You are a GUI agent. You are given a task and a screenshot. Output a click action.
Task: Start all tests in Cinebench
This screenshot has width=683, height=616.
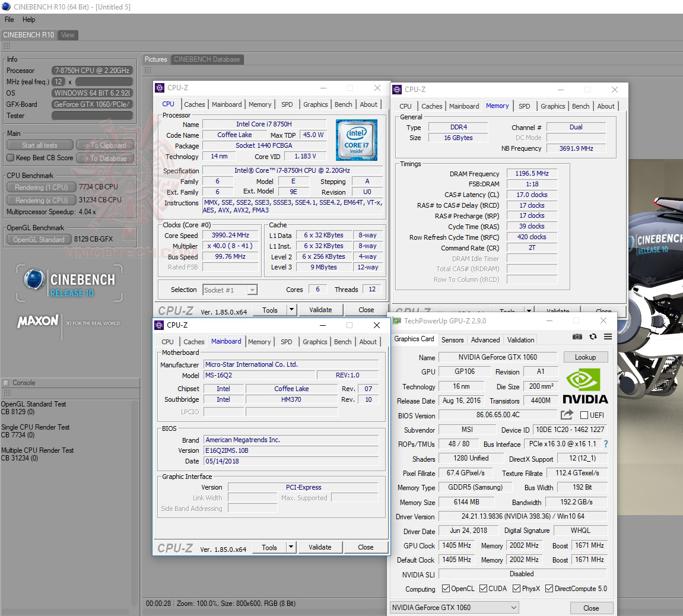(x=39, y=145)
